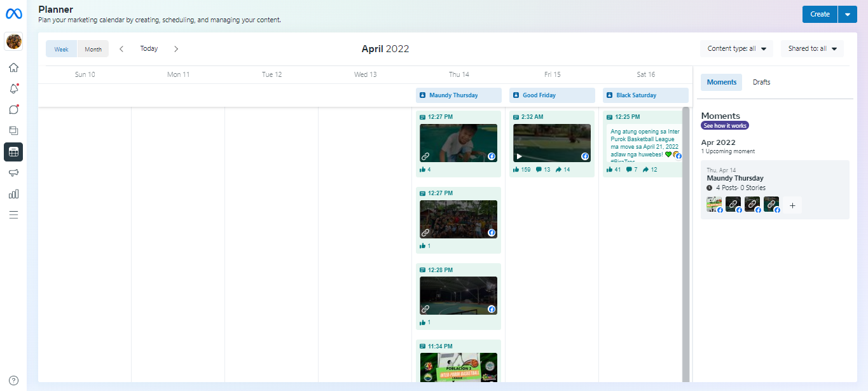Click first thumbnail in Maundy Thursday moment card
This screenshot has height=391, width=868.
[714, 204]
